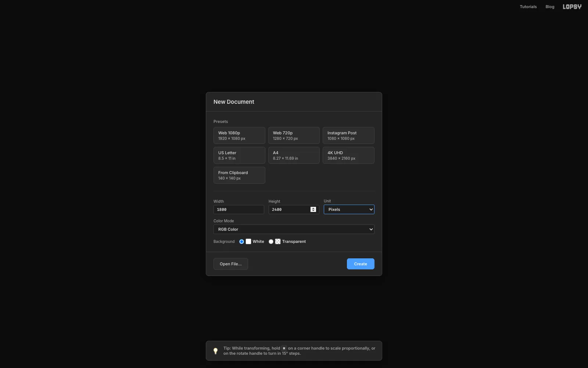Viewport: 588px width, 368px height.
Task: Click the Height stepper arrows
Action: [313, 209]
